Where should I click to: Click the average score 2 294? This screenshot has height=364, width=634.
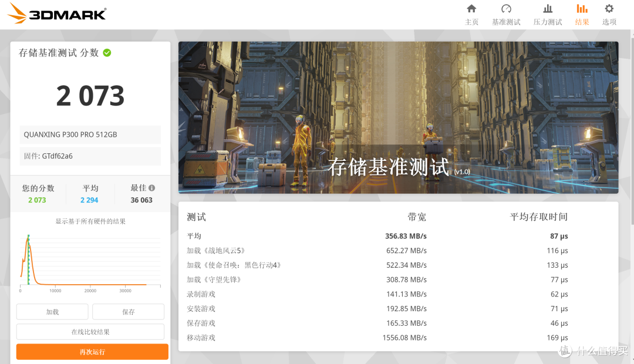[x=89, y=200]
